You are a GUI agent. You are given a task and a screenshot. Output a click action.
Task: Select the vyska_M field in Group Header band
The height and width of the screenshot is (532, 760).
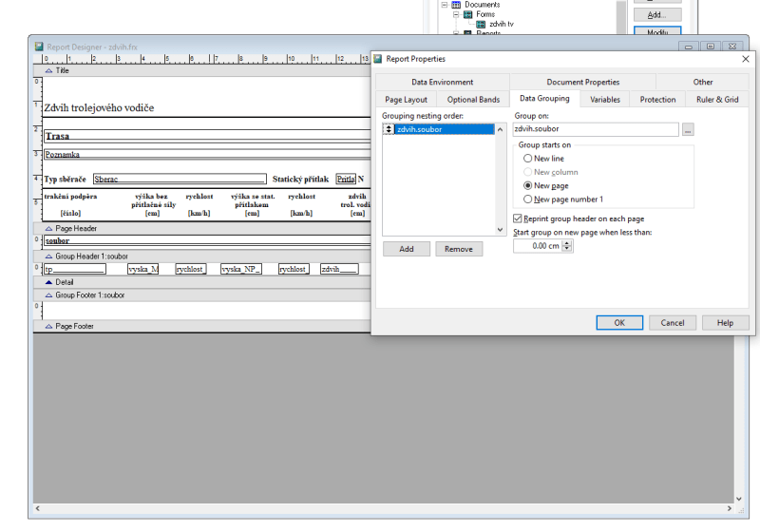143,270
